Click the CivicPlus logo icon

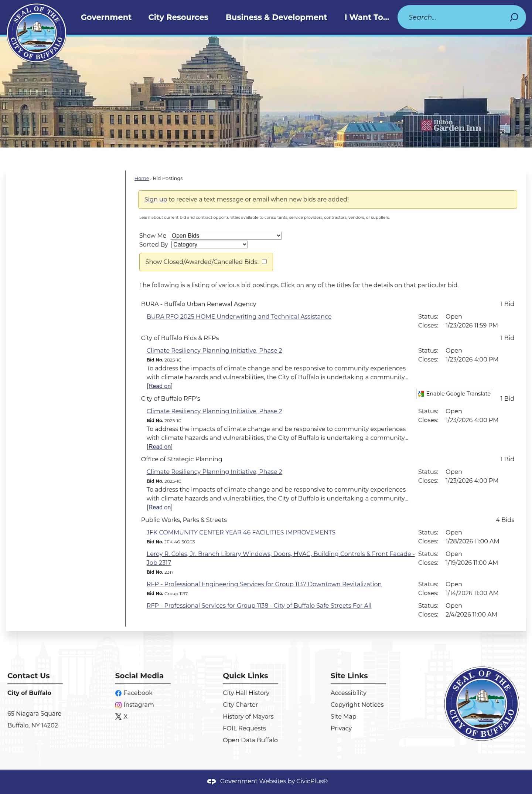[211, 781]
